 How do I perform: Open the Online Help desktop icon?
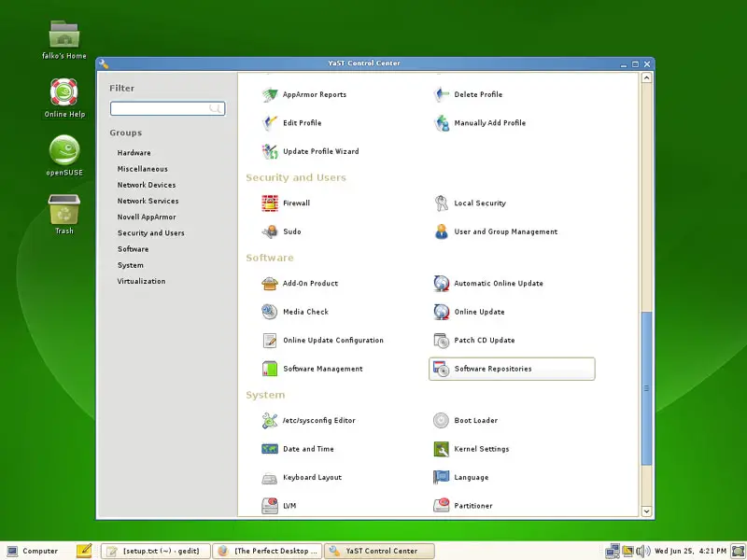[x=64, y=98]
